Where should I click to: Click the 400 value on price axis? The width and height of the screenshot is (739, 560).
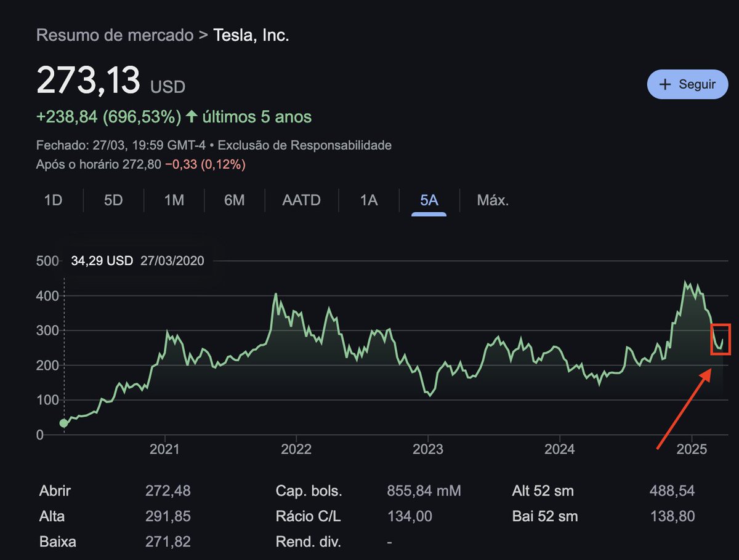point(49,296)
